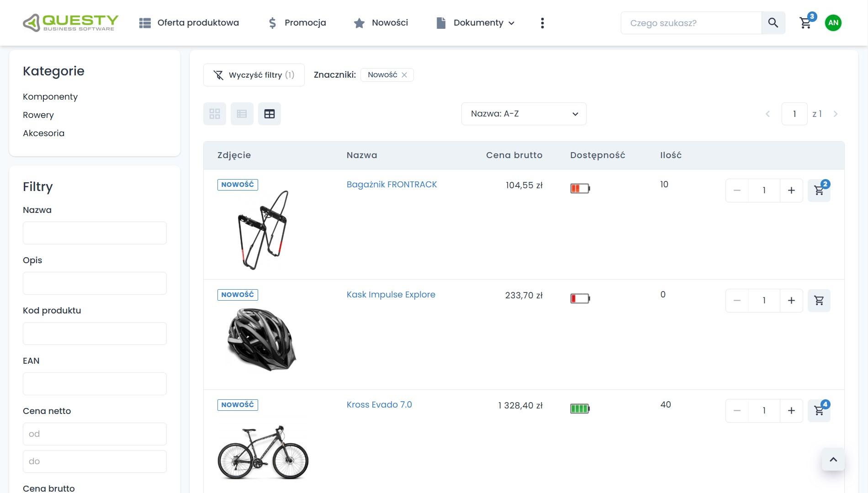Click the Cena netto 'do' field

coord(95,461)
